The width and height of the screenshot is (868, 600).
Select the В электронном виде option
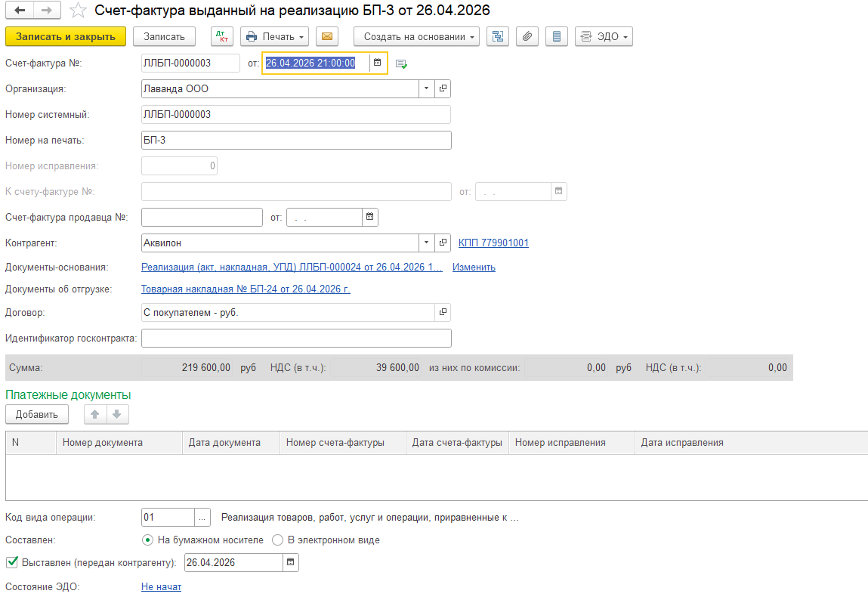point(277,540)
